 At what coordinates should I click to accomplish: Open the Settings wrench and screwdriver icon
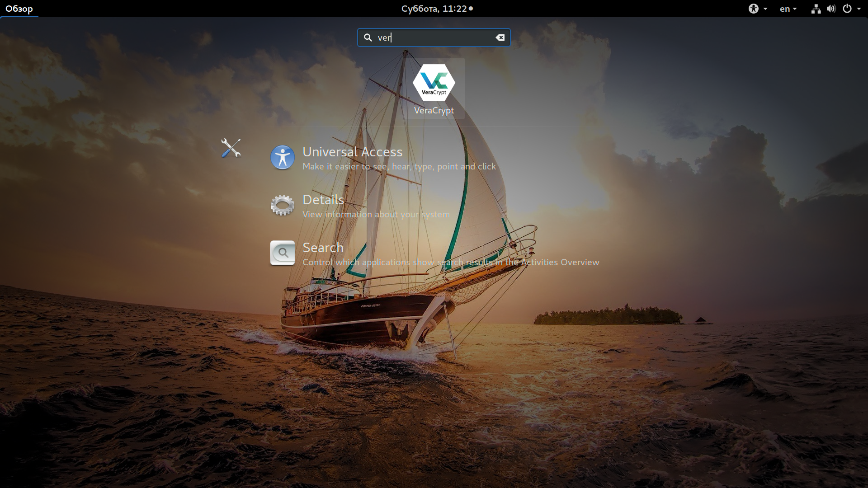[x=231, y=148]
